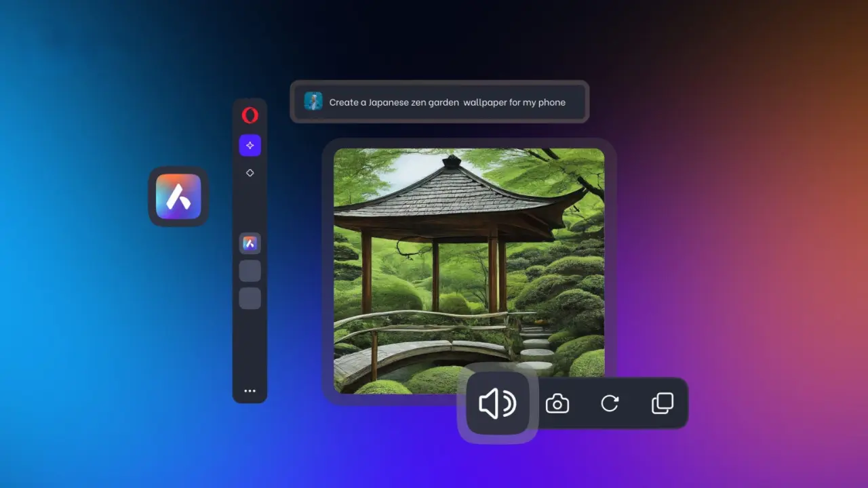This screenshot has height=488, width=868.
Task: Click the camera icon in the image toolbar
Action: tap(557, 404)
